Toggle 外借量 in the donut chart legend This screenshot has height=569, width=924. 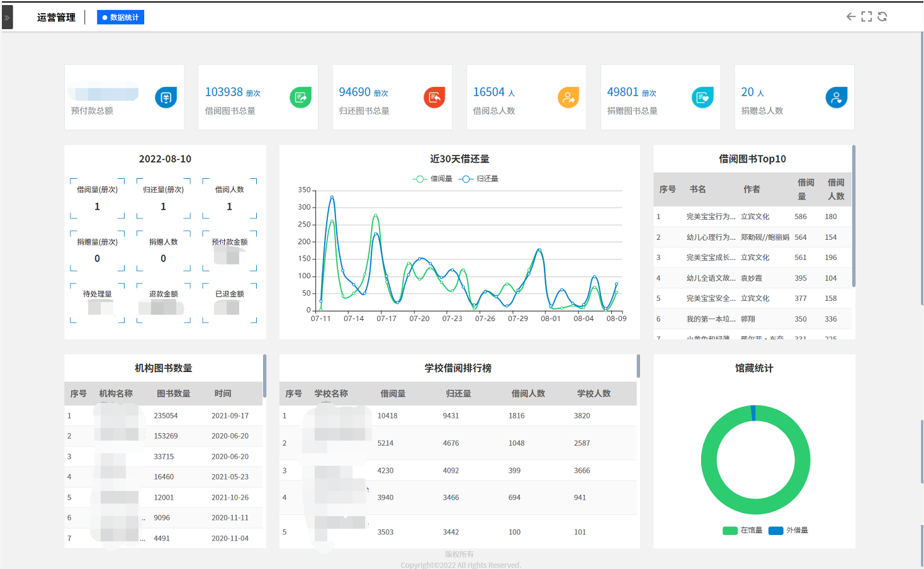pyautogui.click(x=789, y=531)
